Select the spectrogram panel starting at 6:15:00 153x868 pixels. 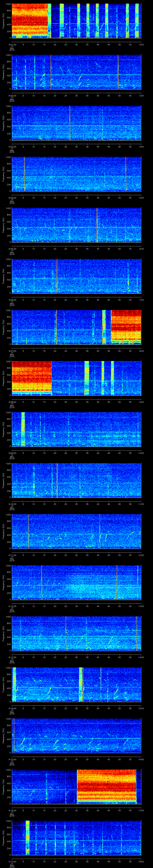77,736
